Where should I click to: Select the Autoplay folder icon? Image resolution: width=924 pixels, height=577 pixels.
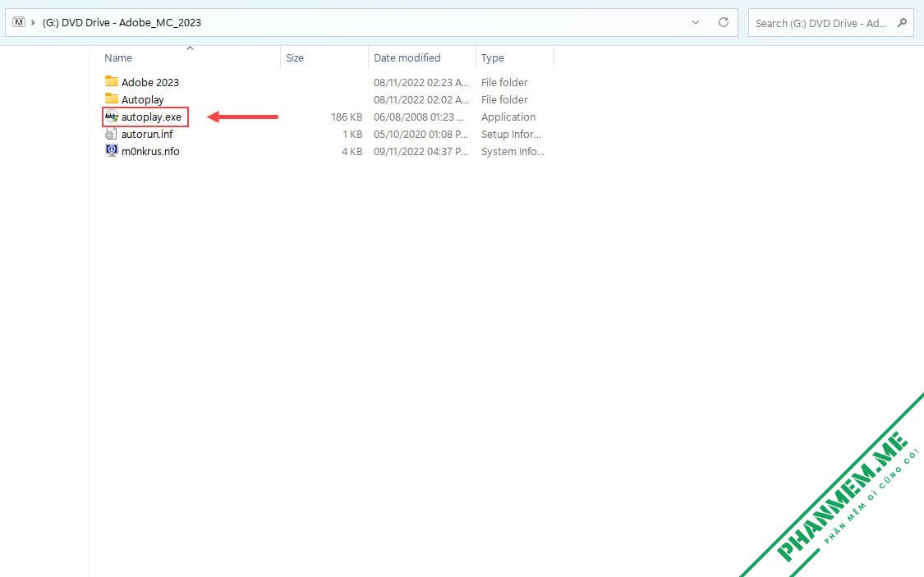coord(112,98)
